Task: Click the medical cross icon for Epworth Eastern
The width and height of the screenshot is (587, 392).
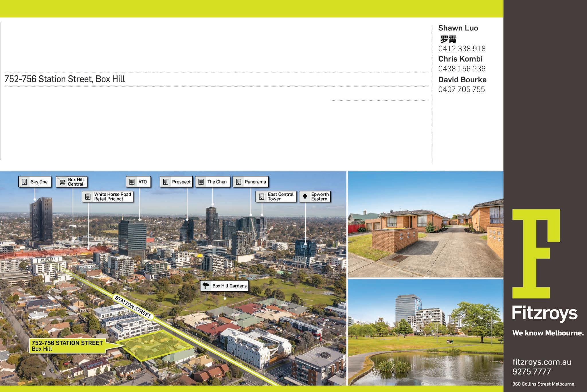Action: click(x=305, y=197)
